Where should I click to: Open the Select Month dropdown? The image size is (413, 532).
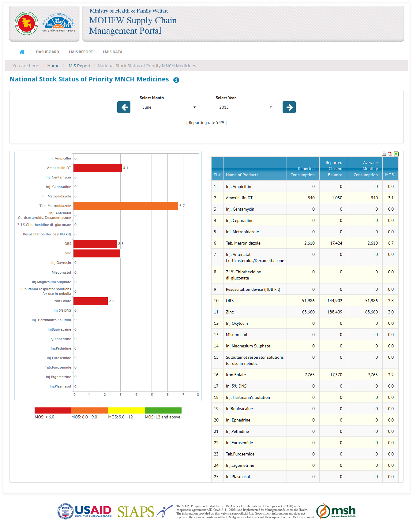[x=168, y=107]
